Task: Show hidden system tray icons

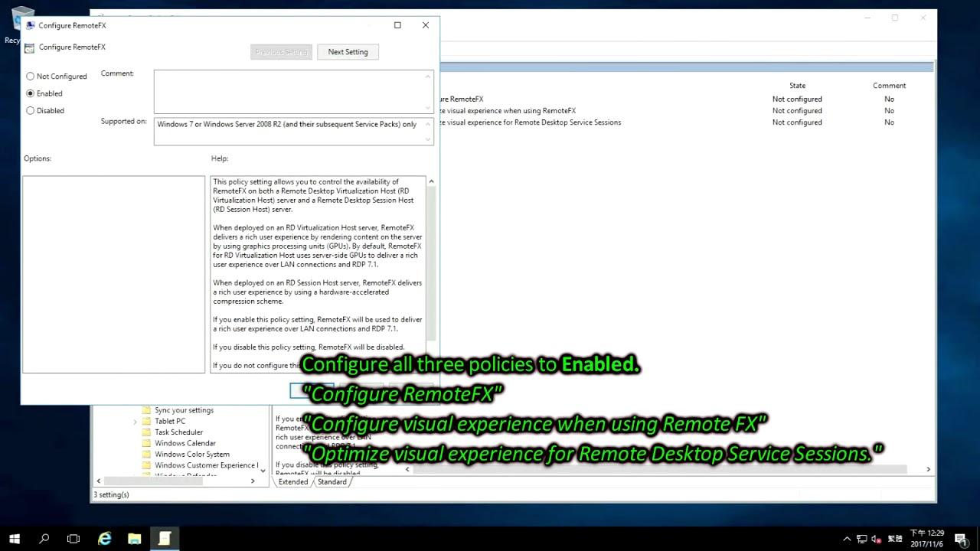Action: [847, 539]
